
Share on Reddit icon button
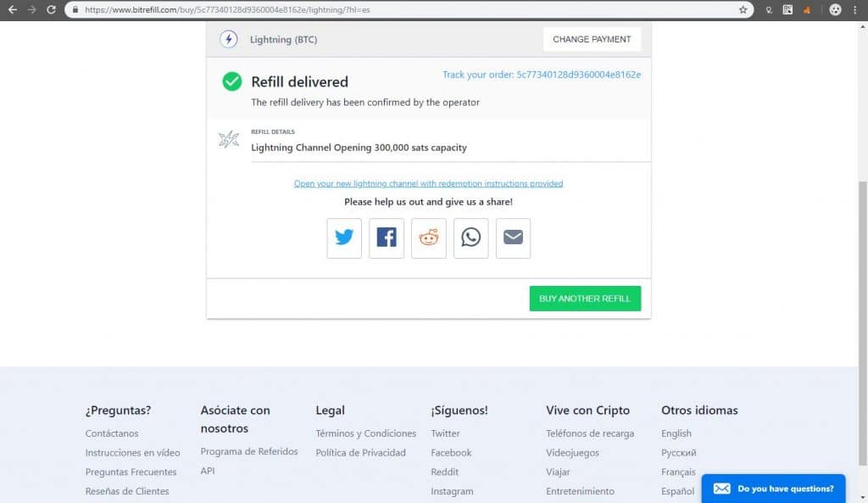click(x=428, y=238)
